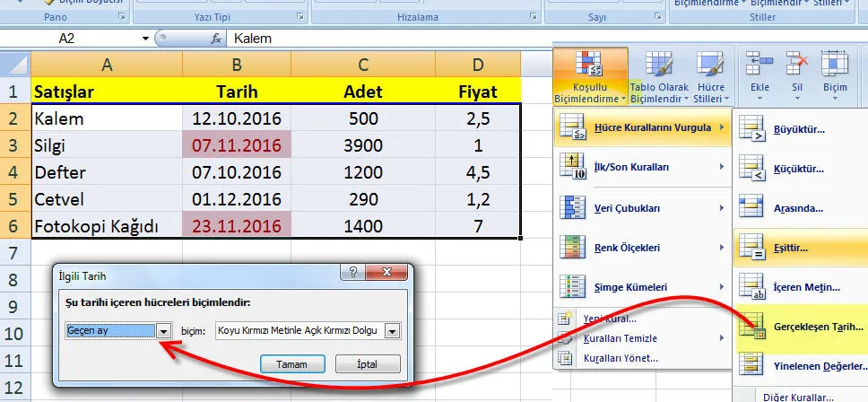Open the biçim format style dropdown

pyautogui.click(x=392, y=330)
